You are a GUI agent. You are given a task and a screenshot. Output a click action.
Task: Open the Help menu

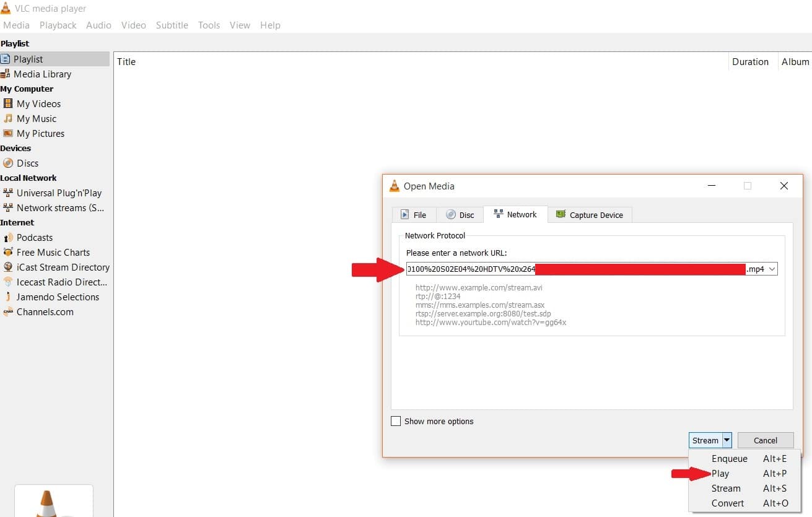[x=270, y=25]
